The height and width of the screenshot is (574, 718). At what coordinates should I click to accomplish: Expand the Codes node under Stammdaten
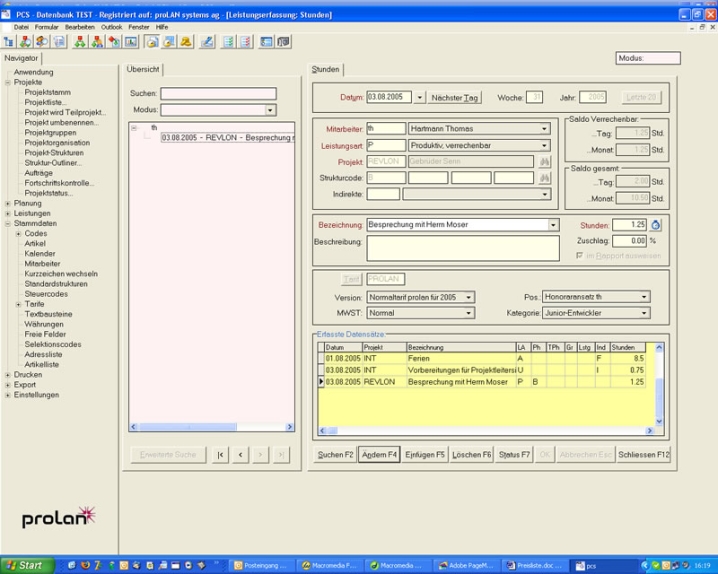(18, 233)
